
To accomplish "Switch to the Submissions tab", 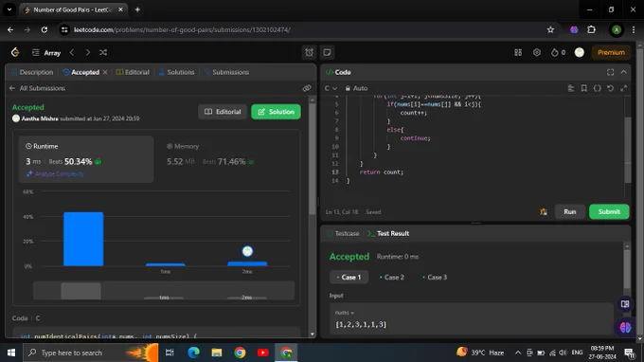I will (x=226, y=72).
